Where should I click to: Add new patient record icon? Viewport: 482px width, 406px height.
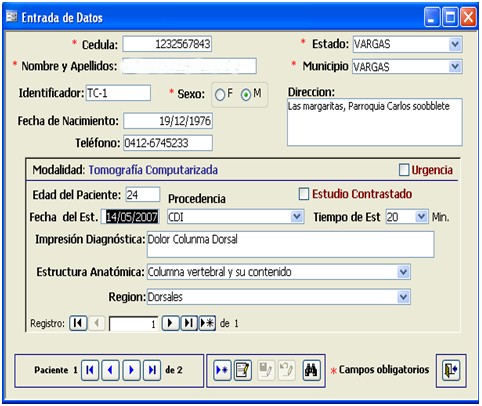[222, 370]
